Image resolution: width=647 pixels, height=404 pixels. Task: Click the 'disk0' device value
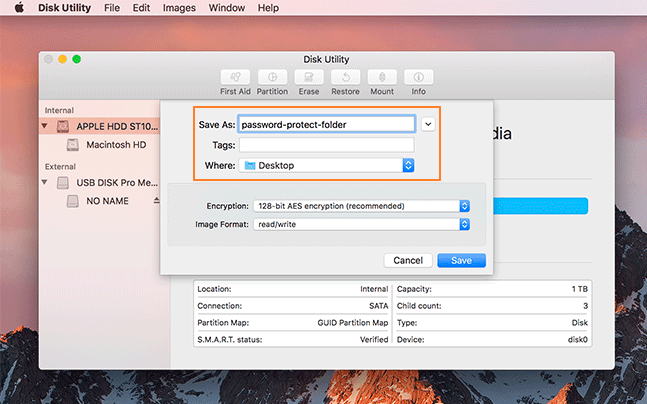click(x=577, y=340)
